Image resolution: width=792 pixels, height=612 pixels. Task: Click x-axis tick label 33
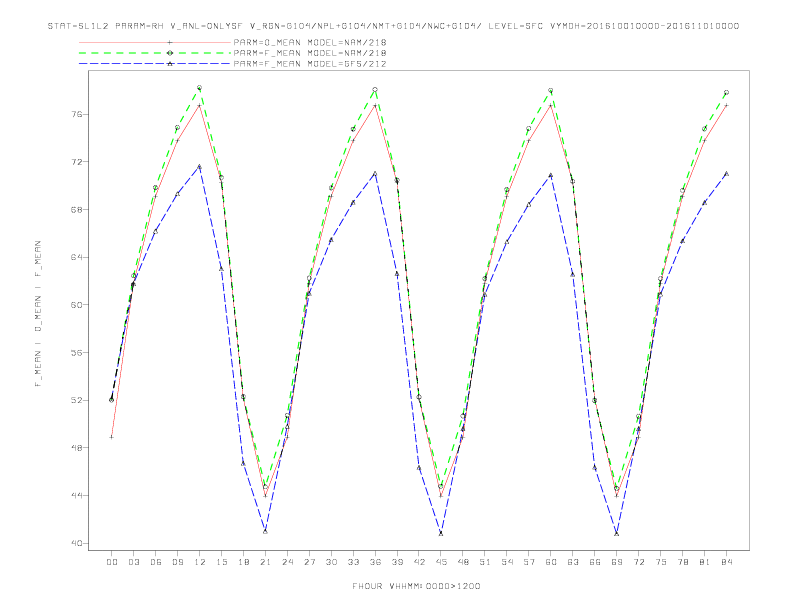(x=353, y=562)
